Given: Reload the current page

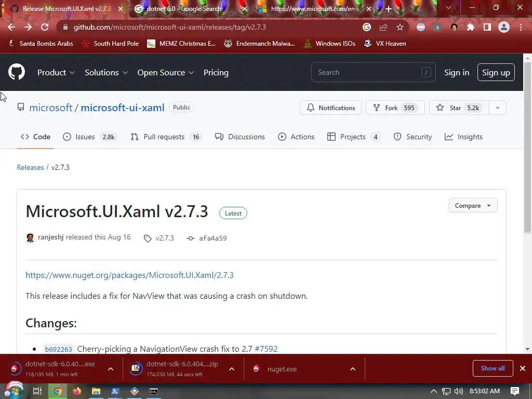Looking at the screenshot, I should (45, 27).
